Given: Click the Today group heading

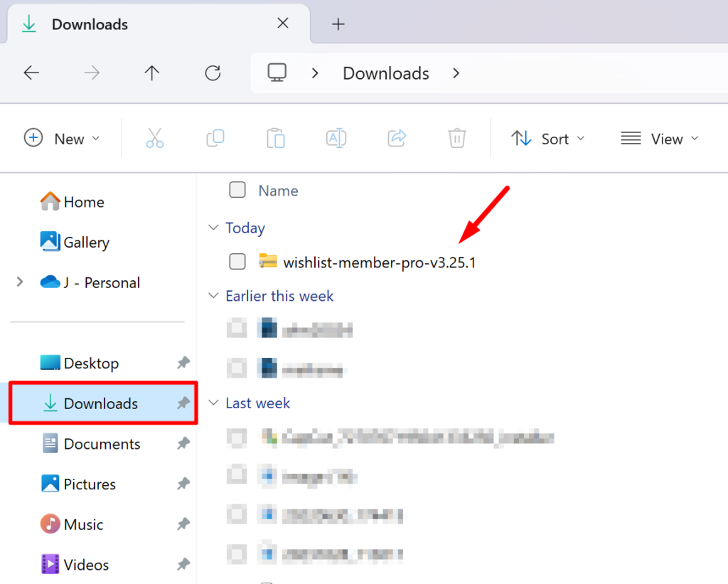Looking at the screenshot, I should pos(245,228).
